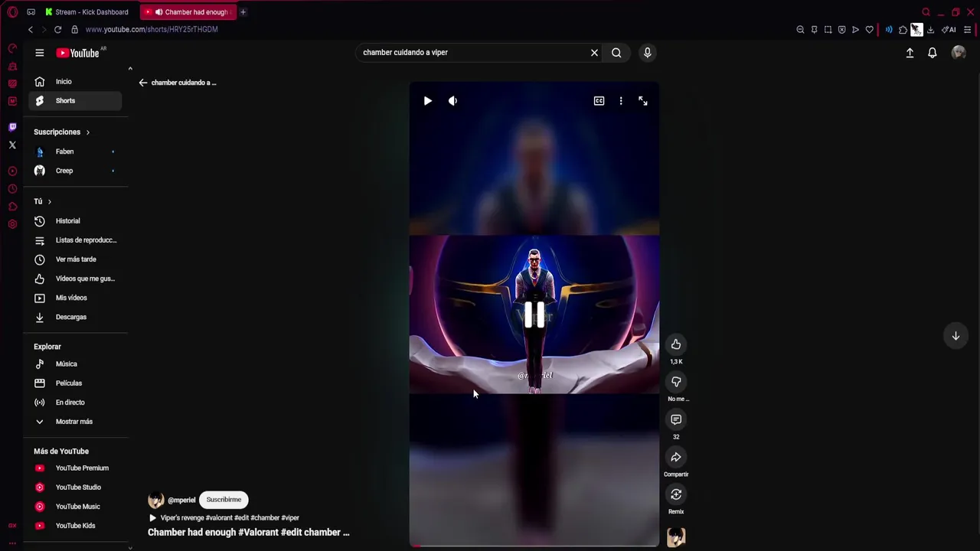Enter fullscreen on the Short
Screen dimensions: 980x551
[x=643, y=101]
